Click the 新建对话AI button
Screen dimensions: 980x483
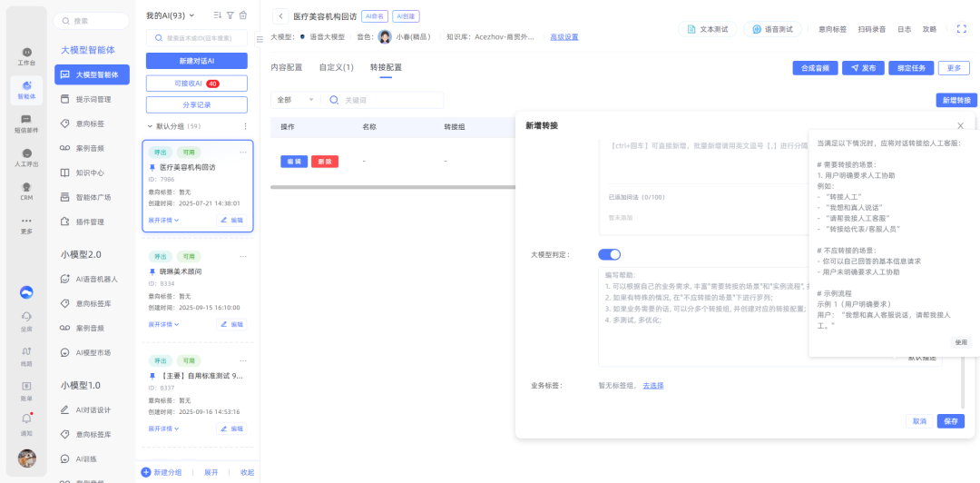[196, 61]
